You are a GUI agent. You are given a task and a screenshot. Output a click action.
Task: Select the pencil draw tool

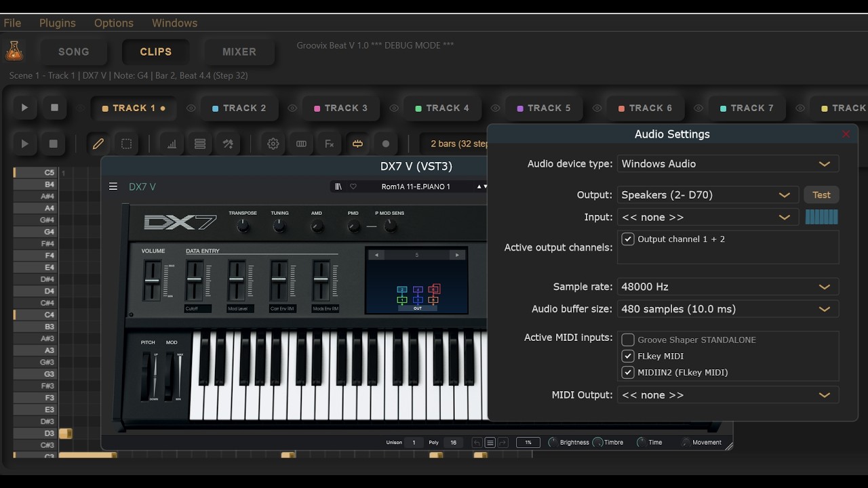[x=98, y=144]
